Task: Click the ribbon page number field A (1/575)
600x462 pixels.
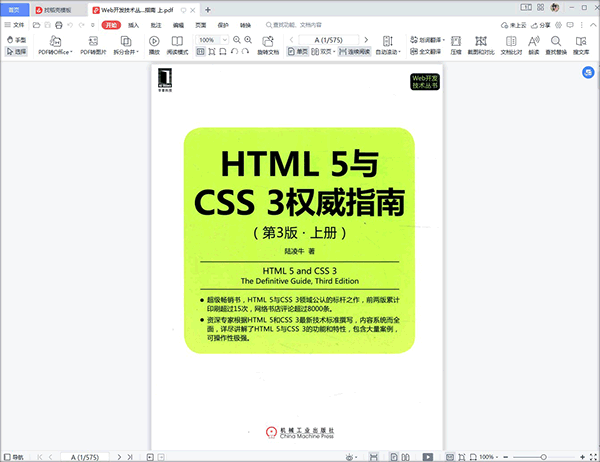Action: [x=329, y=40]
